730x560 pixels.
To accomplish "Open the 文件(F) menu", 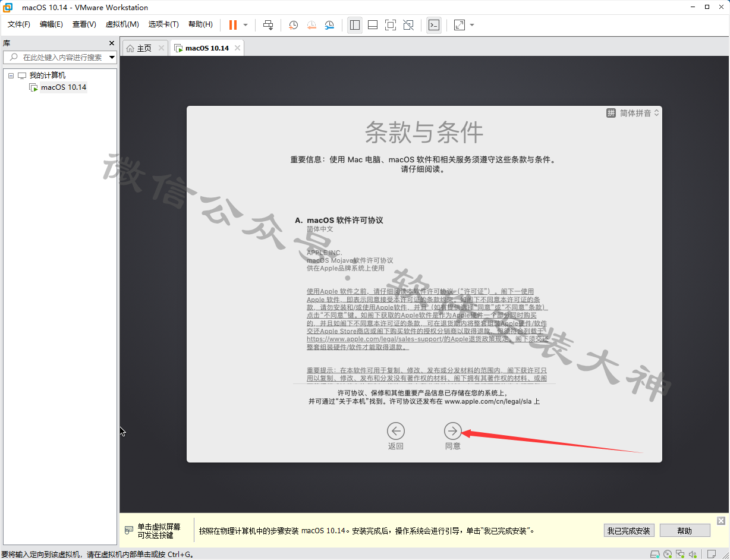I will pos(19,24).
